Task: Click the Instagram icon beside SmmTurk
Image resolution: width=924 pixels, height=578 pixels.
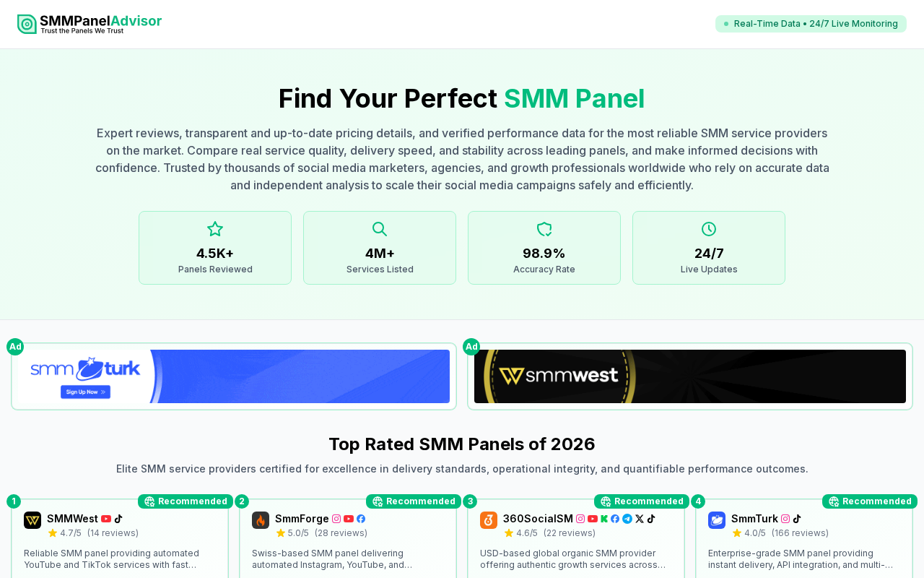Action: click(x=785, y=519)
